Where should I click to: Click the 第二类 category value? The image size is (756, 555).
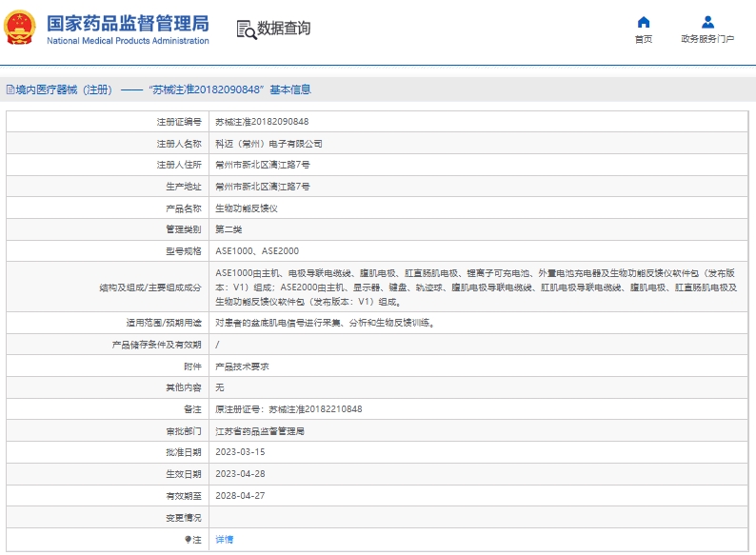tap(229, 229)
